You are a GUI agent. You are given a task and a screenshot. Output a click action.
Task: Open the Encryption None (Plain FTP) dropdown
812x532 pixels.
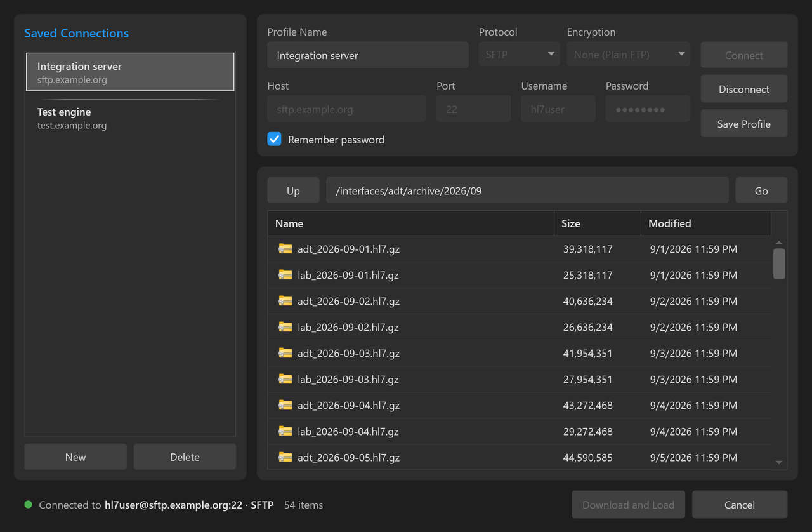(x=628, y=55)
